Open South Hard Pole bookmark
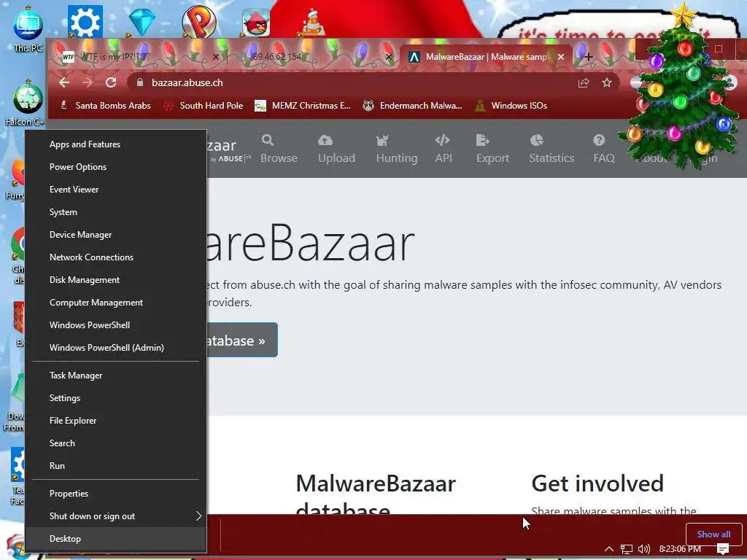747x560 pixels. coord(204,106)
